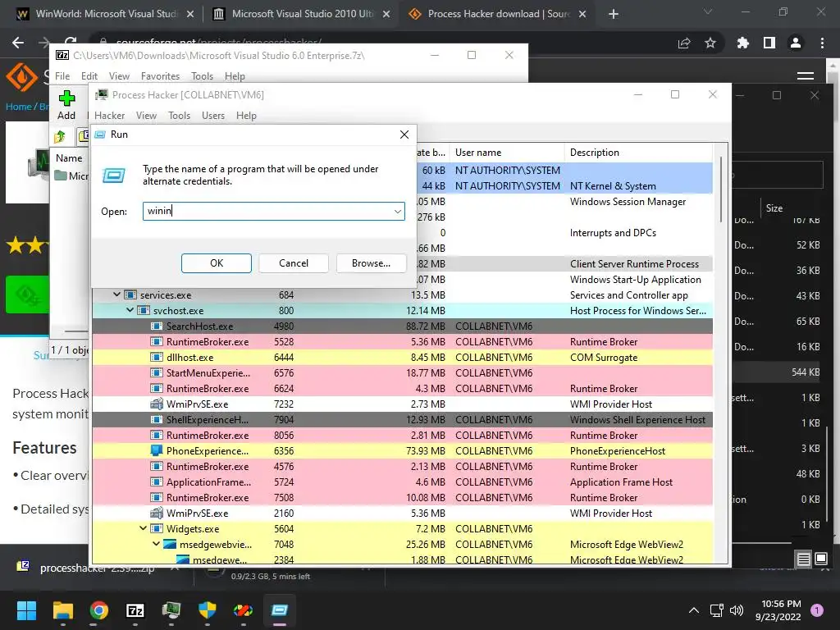
Task: Click OK in the Run dialog
Action: click(x=217, y=263)
